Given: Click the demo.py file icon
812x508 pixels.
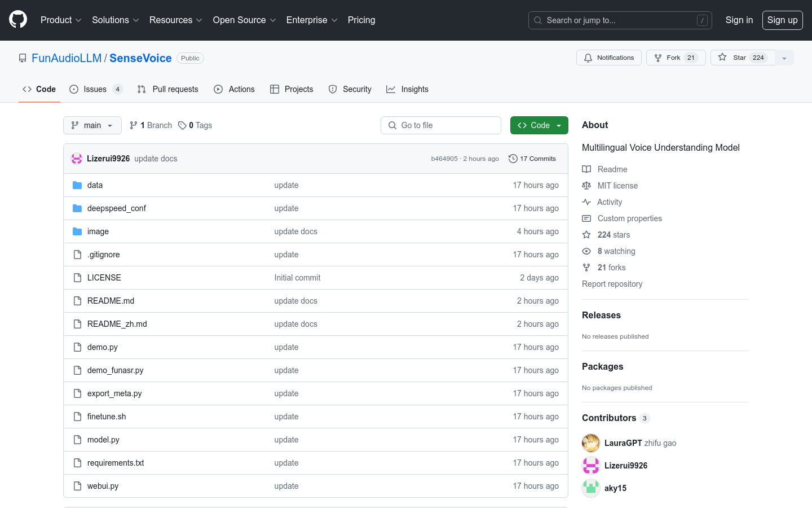Looking at the screenshot, I should [77, 347].
